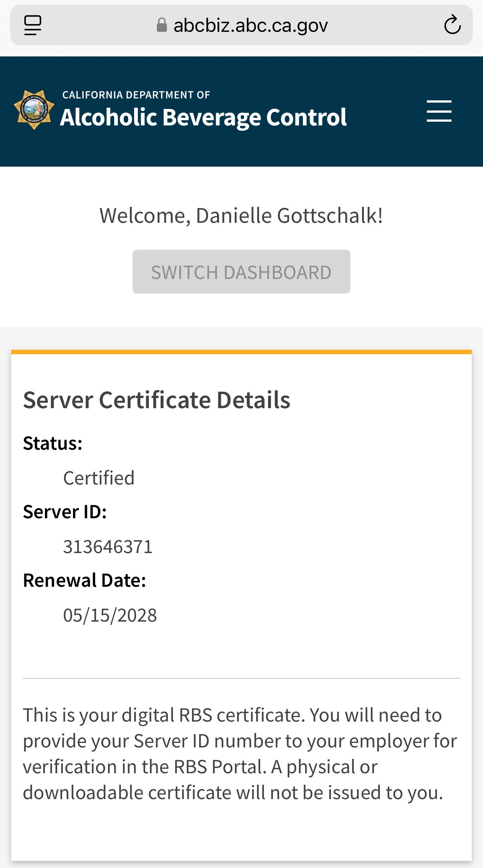Tap the divider line above the RBS notice

click(241, 678)
